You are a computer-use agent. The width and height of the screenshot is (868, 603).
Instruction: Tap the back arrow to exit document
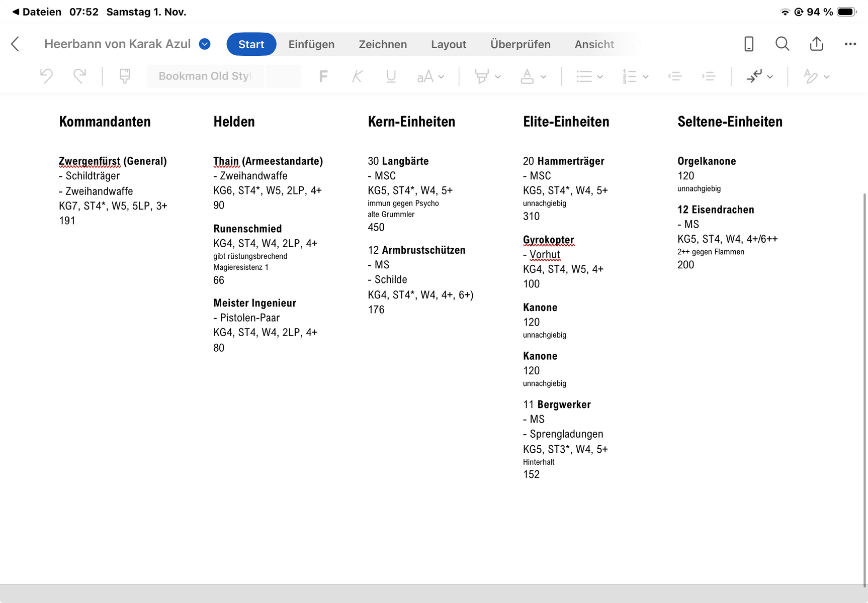click(x=15, y=44)
